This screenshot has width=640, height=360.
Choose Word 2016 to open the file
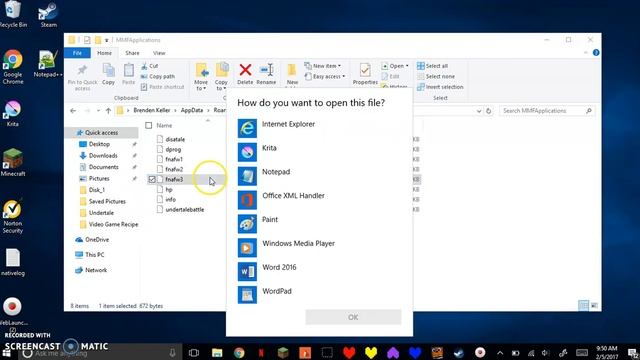(x=319, y=271)
